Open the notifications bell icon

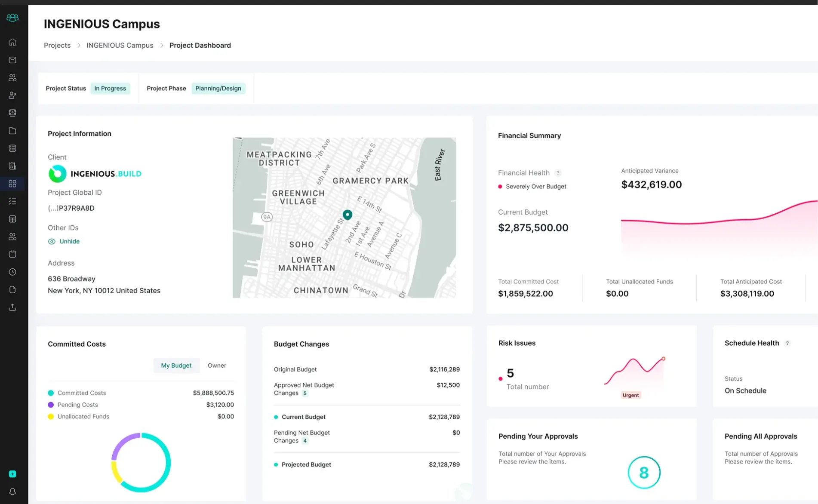12,492
